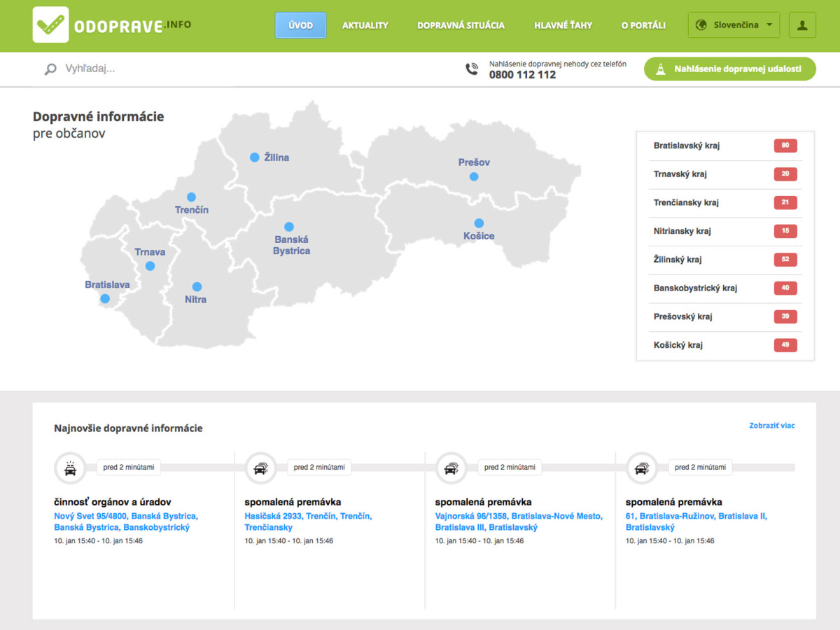Select the Prešov city dot on the map
840x630 pixels.
(474, 176)
